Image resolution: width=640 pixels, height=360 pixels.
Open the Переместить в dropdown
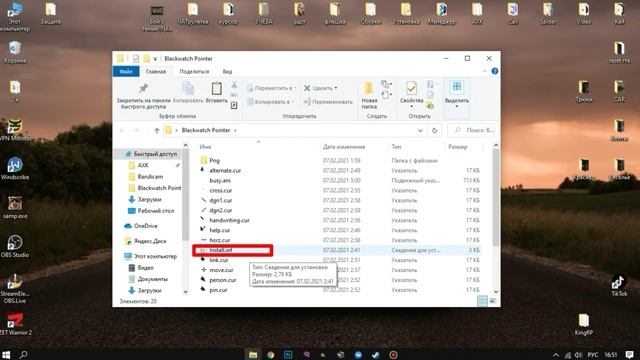[271, 88]
